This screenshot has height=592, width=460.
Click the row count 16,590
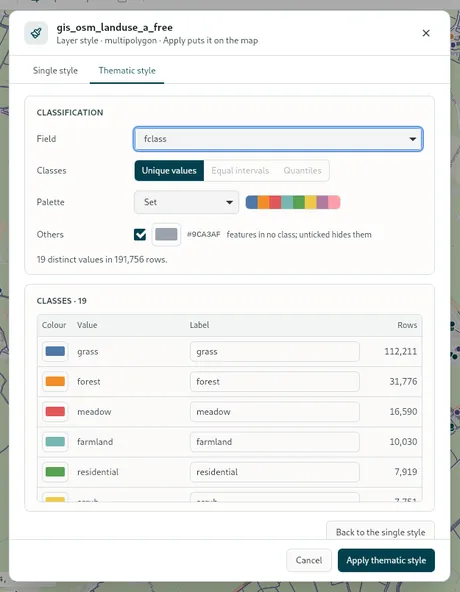[403, 412]
